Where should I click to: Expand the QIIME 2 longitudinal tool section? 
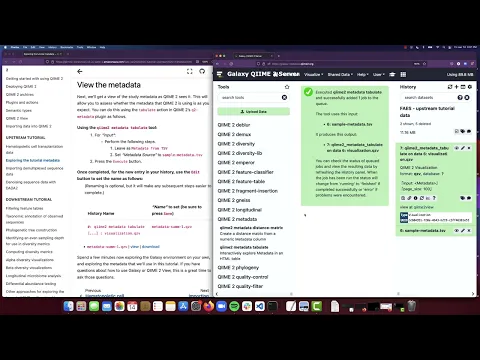click(240, 210)
